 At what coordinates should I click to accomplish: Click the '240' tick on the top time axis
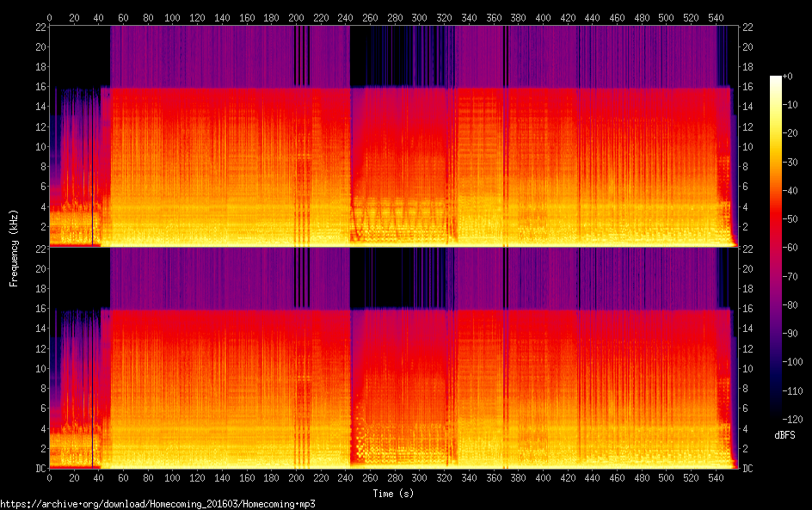click(x=346, y=17)
